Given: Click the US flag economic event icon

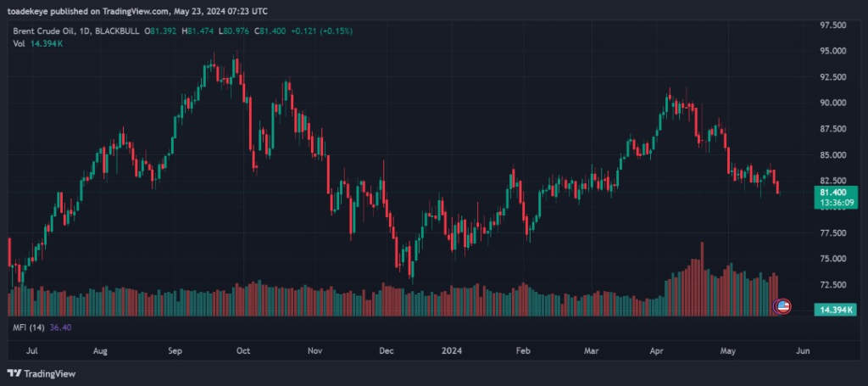Looking at the screenshot, I should pos(783,306).
